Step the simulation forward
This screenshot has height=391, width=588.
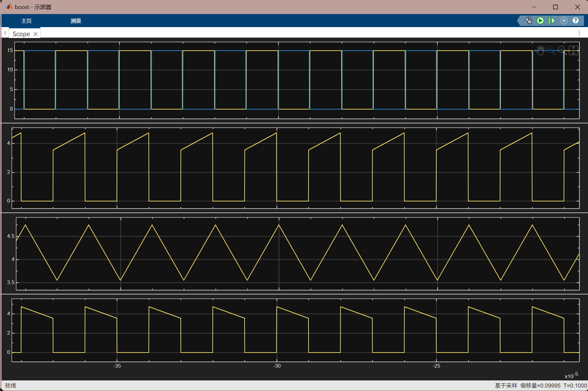(552, 21)
